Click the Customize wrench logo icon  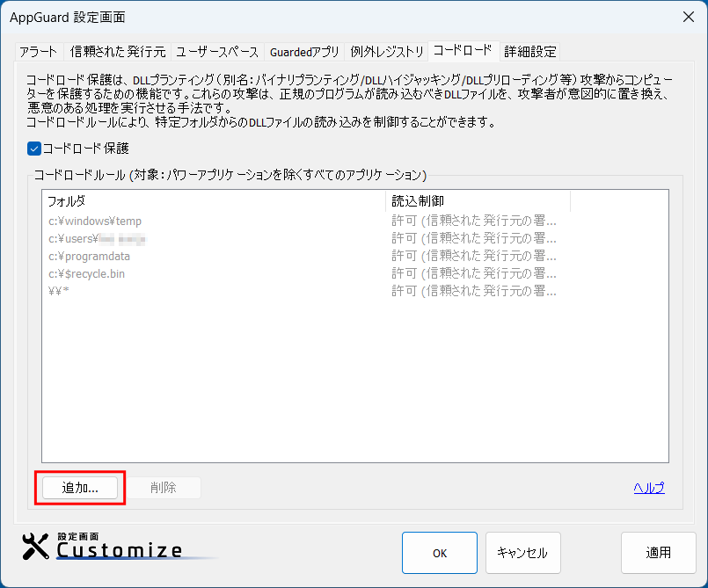(x=35, y=547)
